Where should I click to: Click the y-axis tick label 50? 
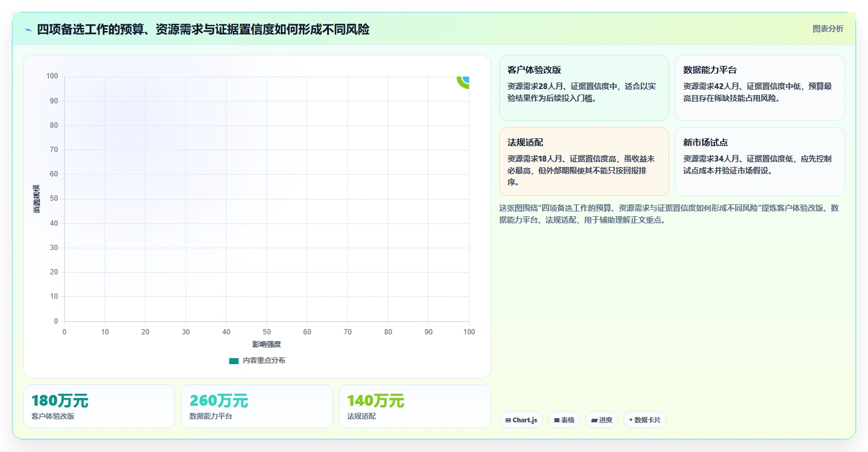54,199
